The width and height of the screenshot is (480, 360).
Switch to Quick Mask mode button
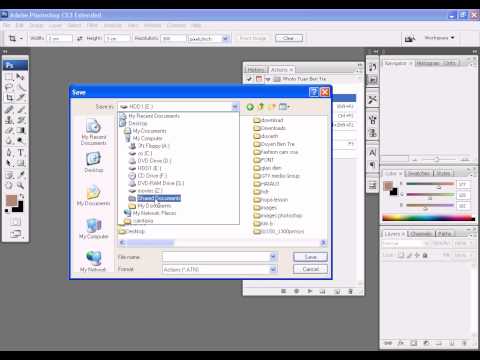pos(15,222)
